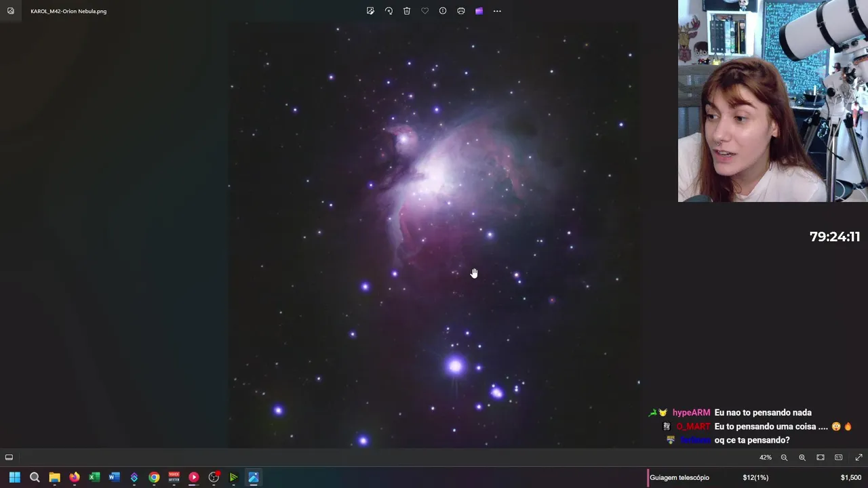Click the chat message 'oq ce ta pensando?'
868x488 pixels.
click(752, 441)
